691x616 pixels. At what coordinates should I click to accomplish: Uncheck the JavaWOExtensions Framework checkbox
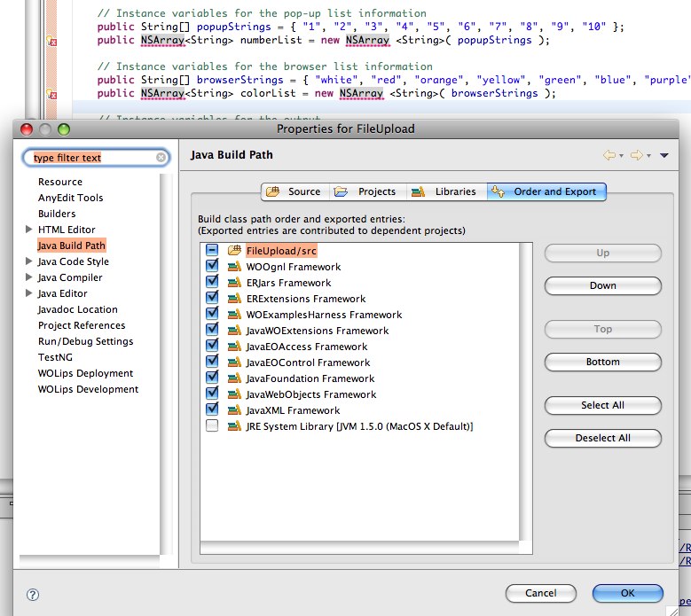pyautogui.click(x=212, y=329)
